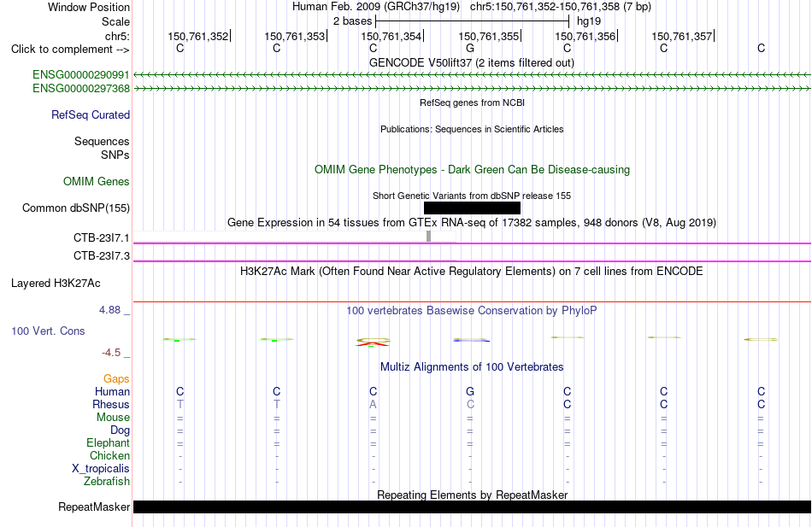Click the Rhesus A base in alignment
The height and width of the screenshot is (527, 812).
pos(373,404)
